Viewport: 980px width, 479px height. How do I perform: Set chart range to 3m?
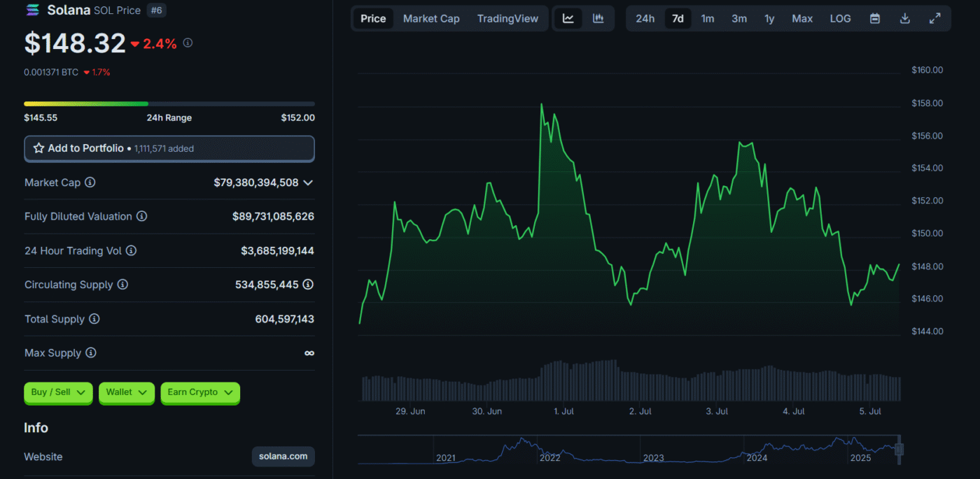(x=739, y=19)
